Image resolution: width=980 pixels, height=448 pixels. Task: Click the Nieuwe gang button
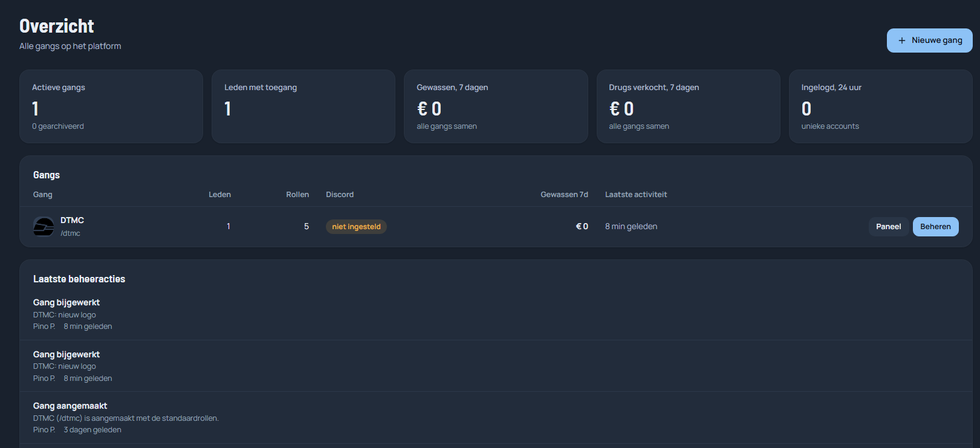click(929, 41)
